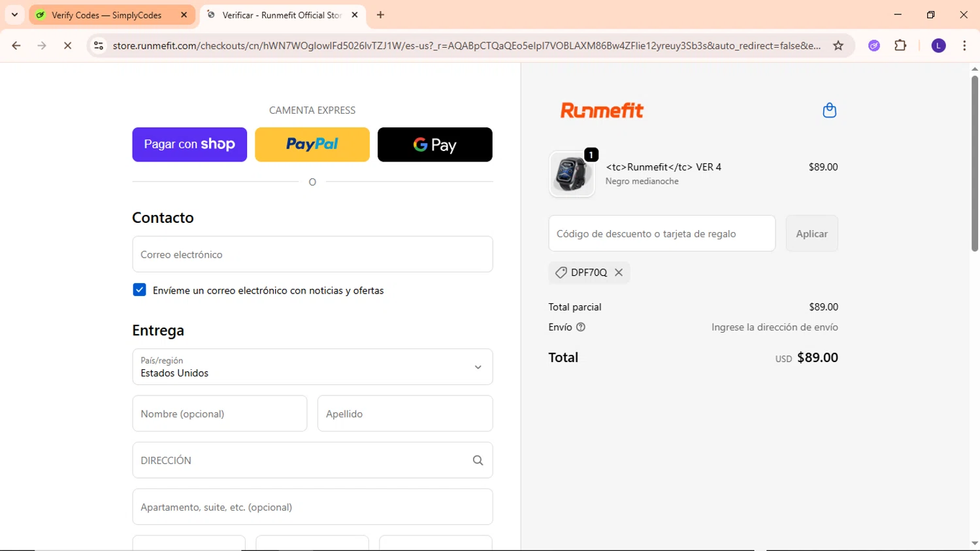Uncheck the news and offers email checkbox
980x551 pixels.
139,290
